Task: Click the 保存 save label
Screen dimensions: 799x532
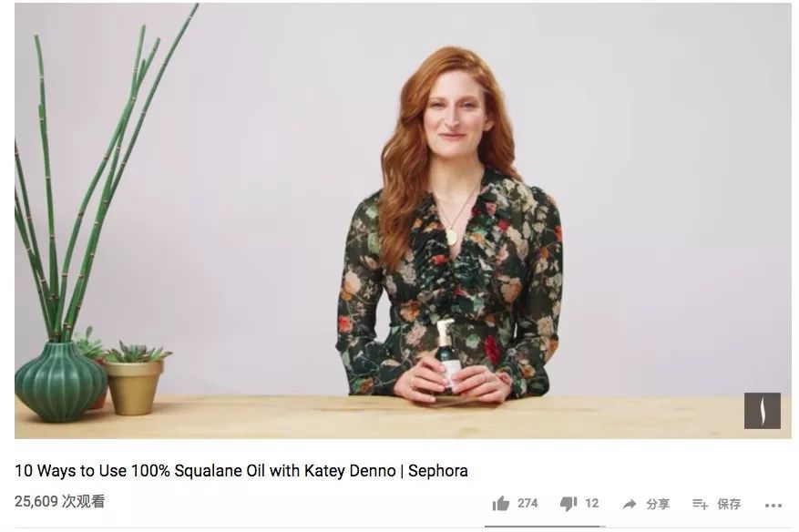Action: 729,504
